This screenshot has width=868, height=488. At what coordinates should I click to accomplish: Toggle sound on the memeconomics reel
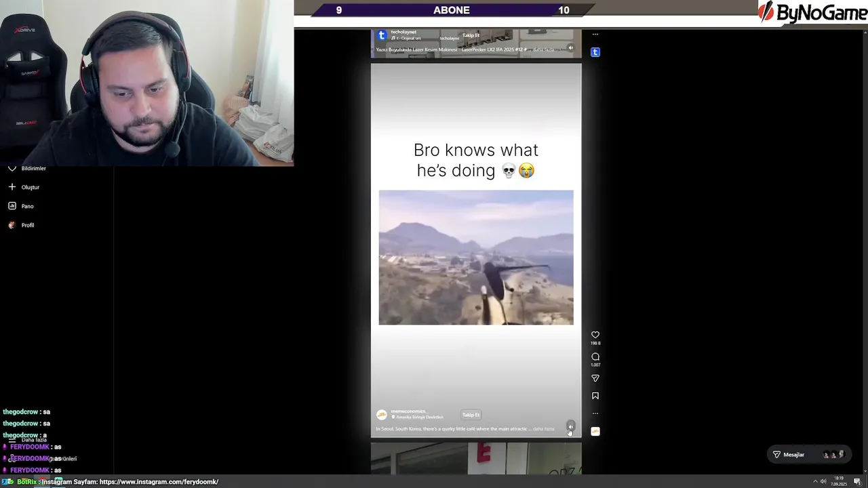click(570, 426)
